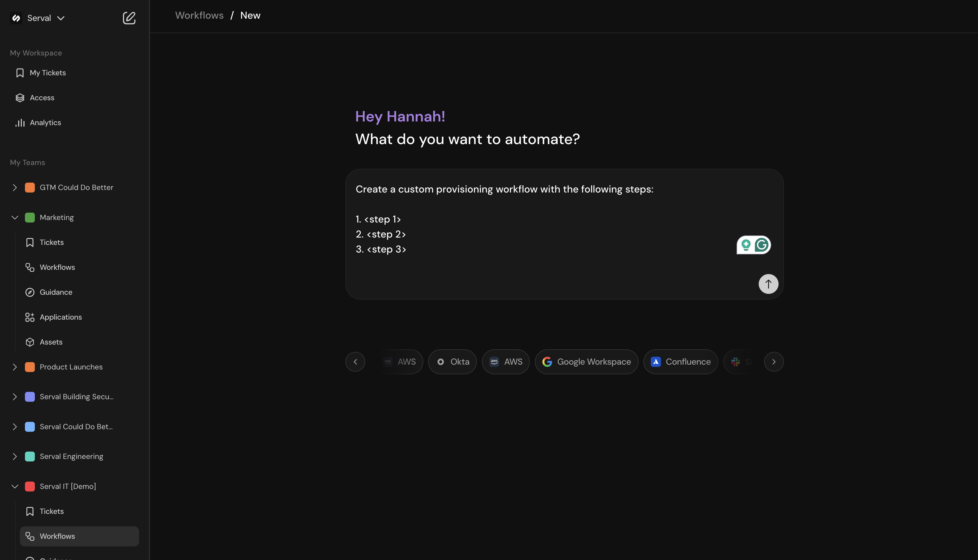The width and height of the screenshot is (978, 560).
Task: Click the Serval logo at top left
Action: tap(16, 18)
